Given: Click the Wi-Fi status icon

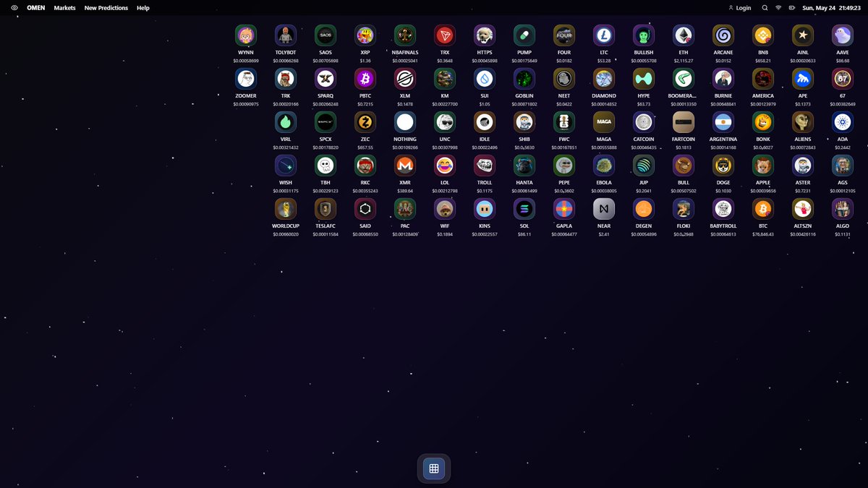Looking at the screenshot, I should point(778,8).
